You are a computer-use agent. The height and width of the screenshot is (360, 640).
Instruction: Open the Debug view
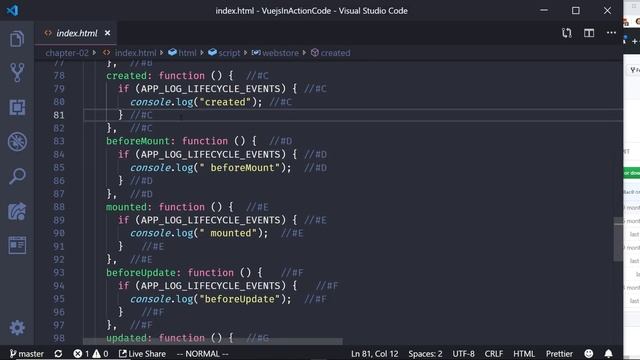tap(17, 142)
